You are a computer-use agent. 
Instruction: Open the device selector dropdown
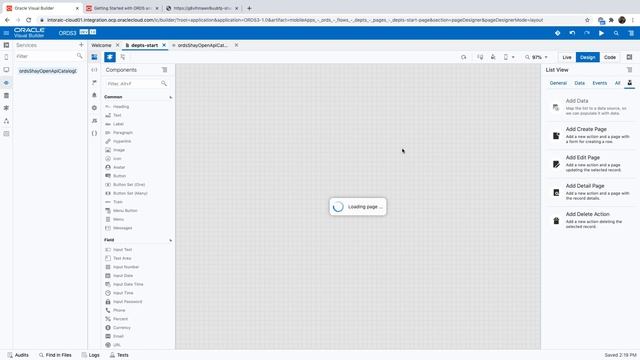pyautogui.click(x=509, y=58)
